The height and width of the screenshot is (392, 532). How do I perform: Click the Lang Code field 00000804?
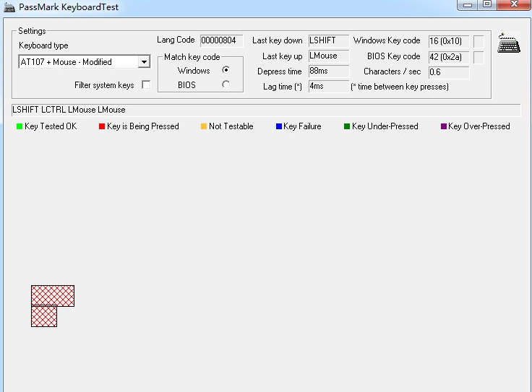(222, 40)
